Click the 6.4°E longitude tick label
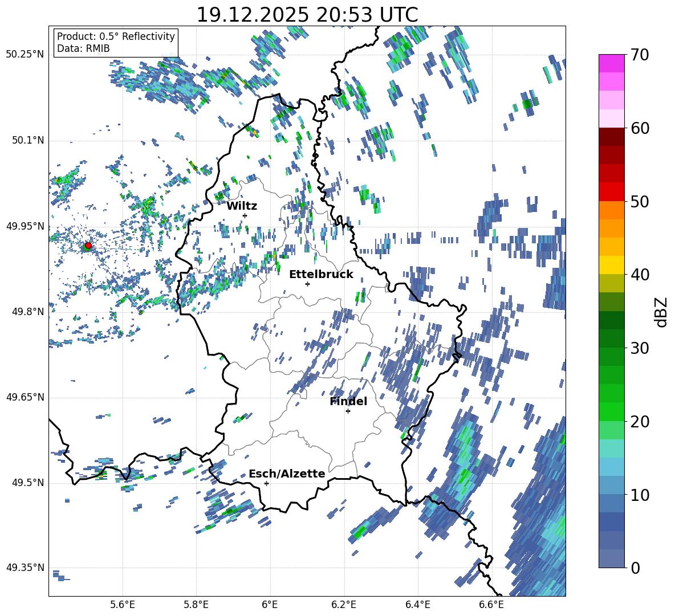This screenshot has height=616, width=675. click(417, 605)
